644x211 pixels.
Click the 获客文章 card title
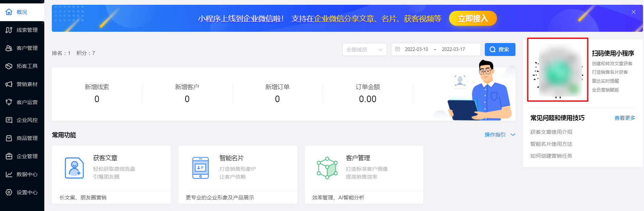click(105, 158)
